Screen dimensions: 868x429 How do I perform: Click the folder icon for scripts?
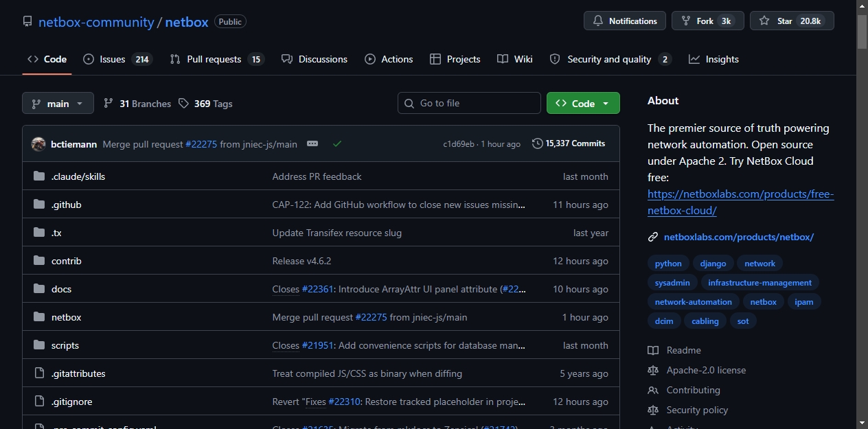(x=38, y=345)
